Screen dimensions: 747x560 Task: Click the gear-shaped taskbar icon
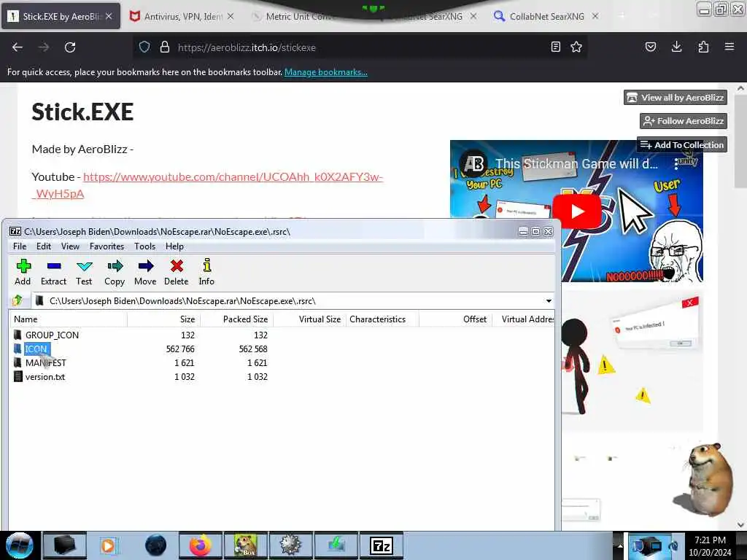290,545
